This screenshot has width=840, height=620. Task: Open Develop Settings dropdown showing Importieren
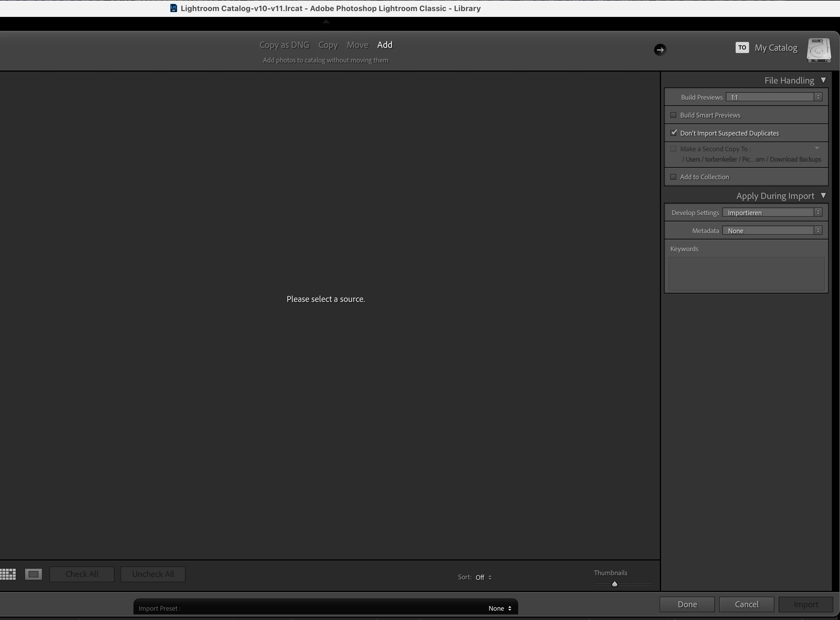(x=772, y=212)
